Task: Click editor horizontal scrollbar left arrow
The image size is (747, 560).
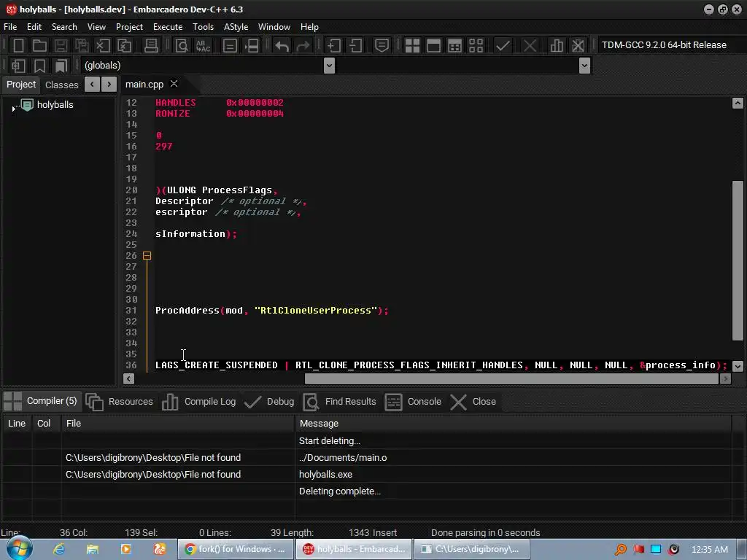Action: coord(128,378)
